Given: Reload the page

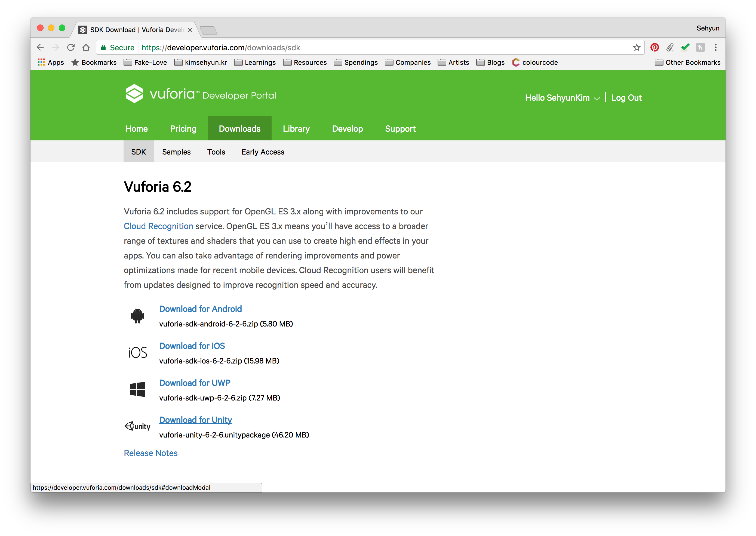Looking at the screenshot, I should point(71,48).
